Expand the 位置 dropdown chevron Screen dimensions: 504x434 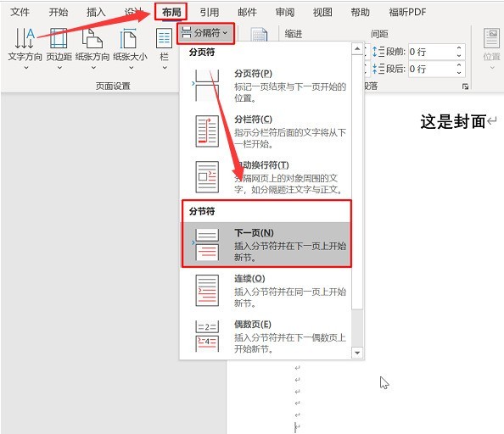coord(492,68)
